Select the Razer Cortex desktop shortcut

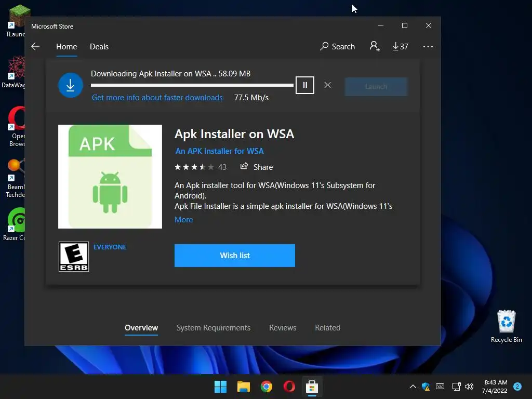point(14,224)
